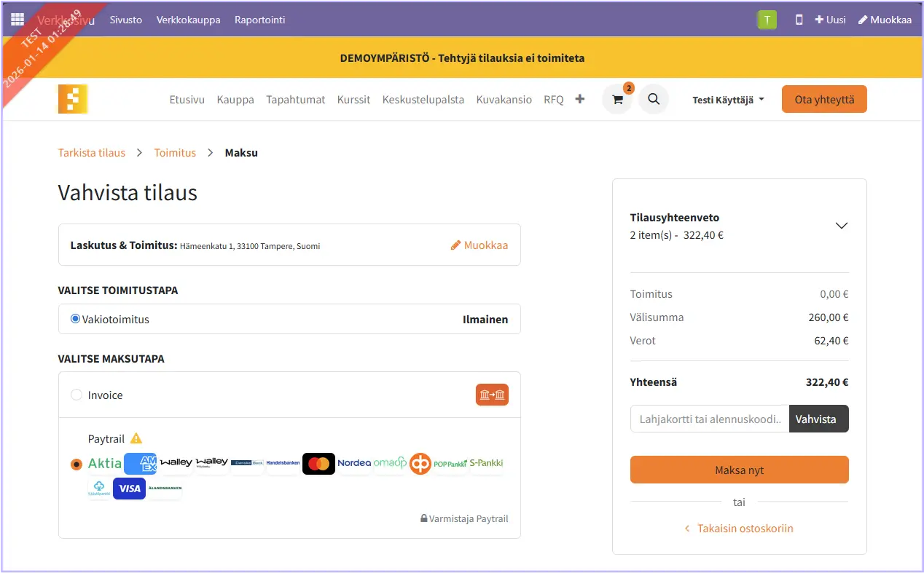Image resolution: width=924 pixels, height=573 pixels.
Task: Click the Visa payment logo
Action: [129, 489]
